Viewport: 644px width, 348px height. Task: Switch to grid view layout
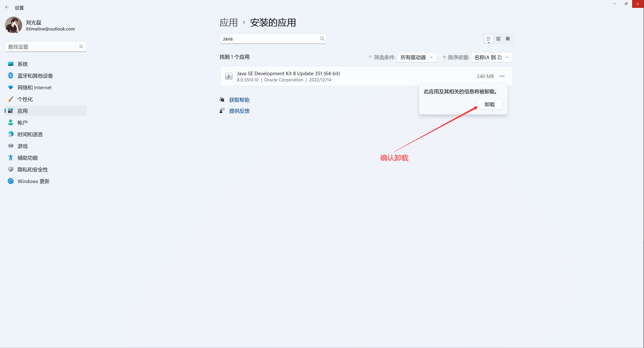[498, 39]
